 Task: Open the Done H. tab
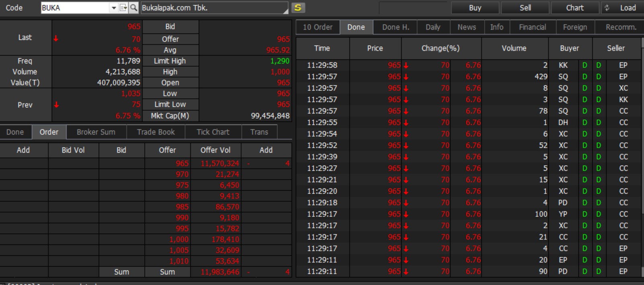tap(395, 27)
